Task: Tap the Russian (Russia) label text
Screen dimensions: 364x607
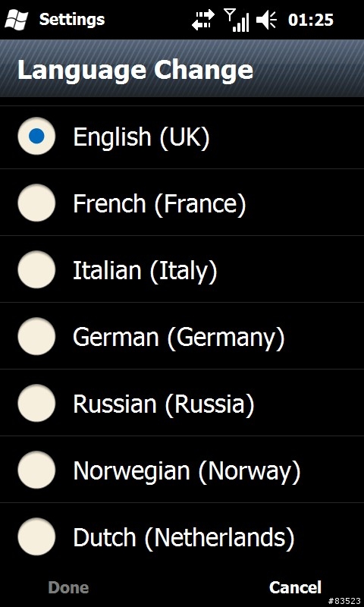Action: tap(164, 404)
